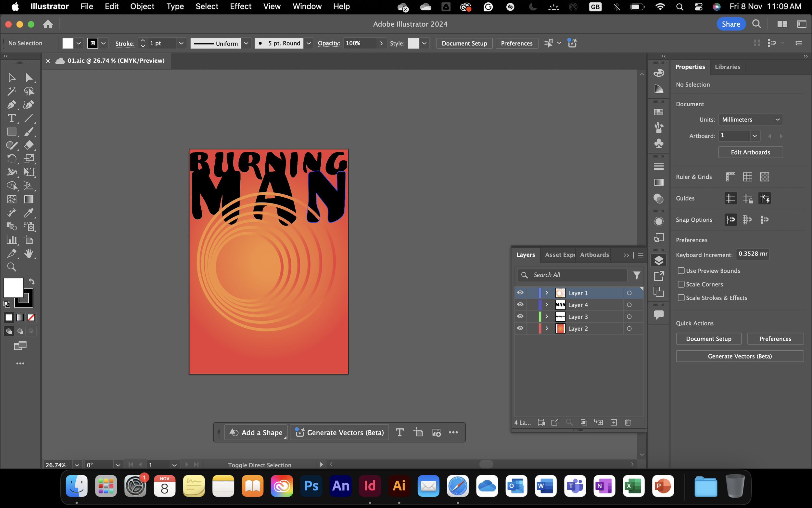Screen dimensions: 812x508
Task: Expand Layer 4 contents
Action: pos(547,305)
